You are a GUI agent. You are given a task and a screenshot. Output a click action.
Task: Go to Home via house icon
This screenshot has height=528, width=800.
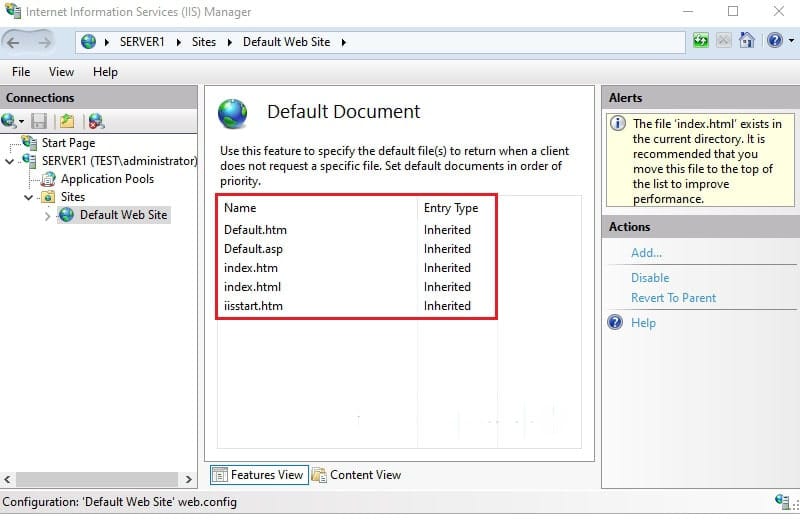click(x=746, y=40)
